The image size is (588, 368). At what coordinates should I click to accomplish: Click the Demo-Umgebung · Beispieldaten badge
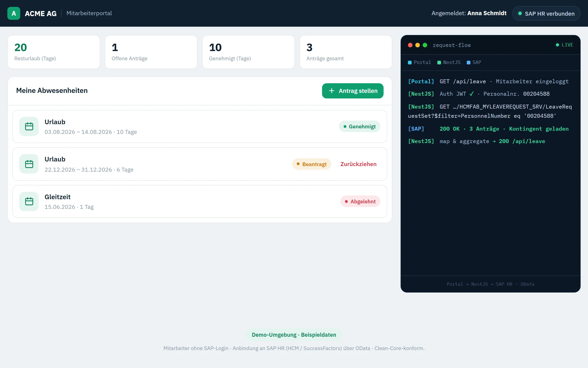click(x=294, y=335)
